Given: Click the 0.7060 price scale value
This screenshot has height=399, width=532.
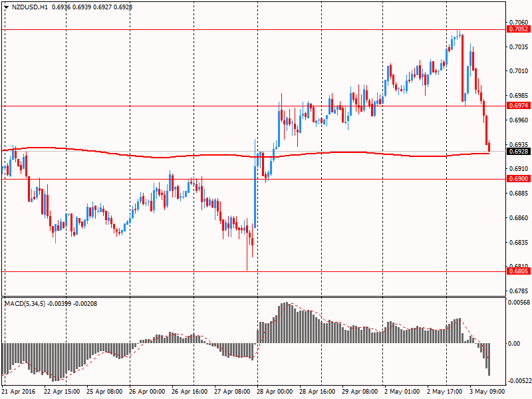Looking at the screenshot, I should 518,22.
